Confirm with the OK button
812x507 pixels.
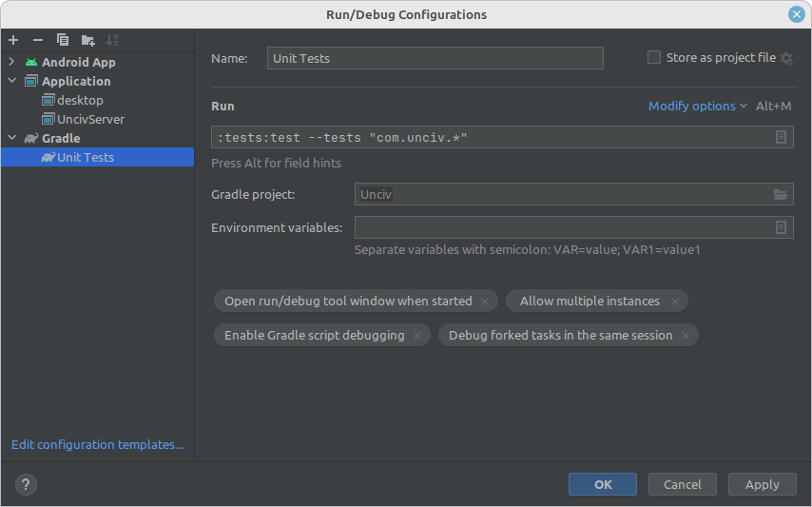click(x=603, y=484)
